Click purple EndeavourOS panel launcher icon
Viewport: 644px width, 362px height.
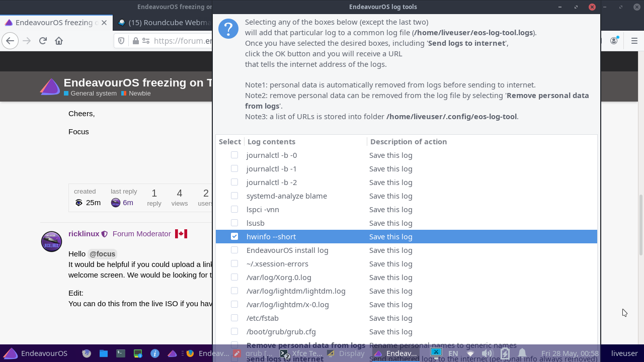(x=172, y=353)
